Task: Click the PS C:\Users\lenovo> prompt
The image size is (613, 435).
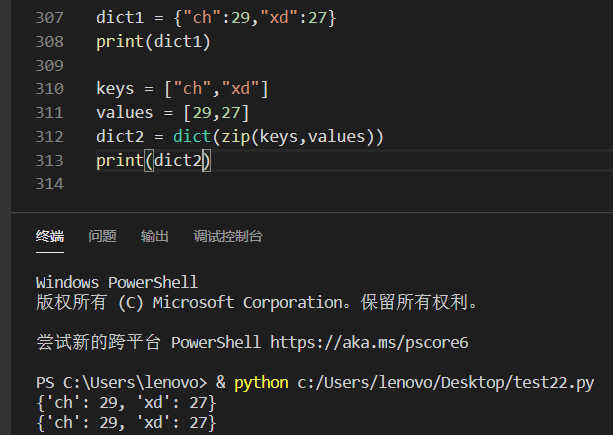Action: tap(122, 383)
